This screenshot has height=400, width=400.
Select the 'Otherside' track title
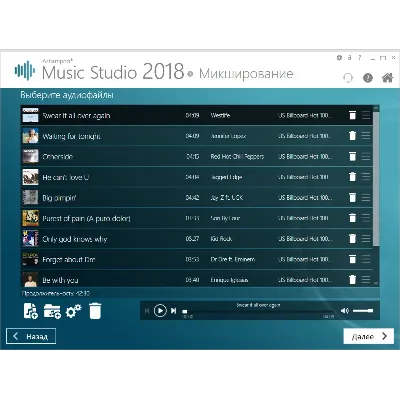pyautogui.click(x=58, y=156)
